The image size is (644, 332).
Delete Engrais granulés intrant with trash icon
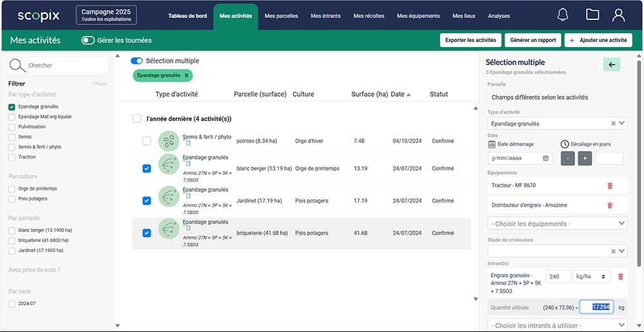point(621,277)
